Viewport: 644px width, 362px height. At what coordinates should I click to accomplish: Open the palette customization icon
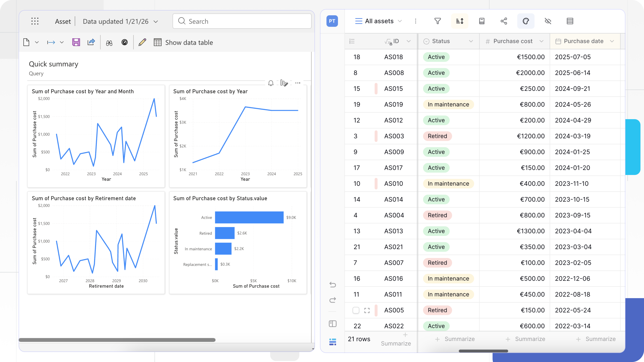coord(526,21)
